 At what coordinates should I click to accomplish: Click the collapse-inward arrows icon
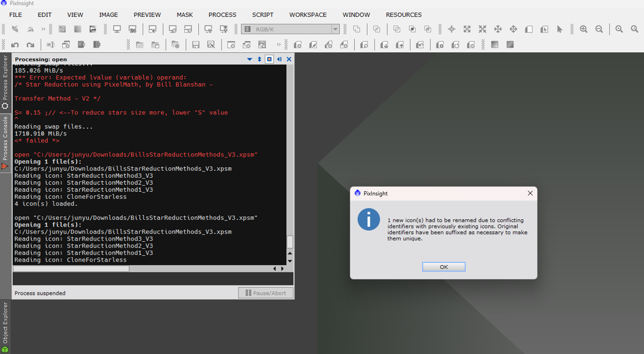point(483,29)
